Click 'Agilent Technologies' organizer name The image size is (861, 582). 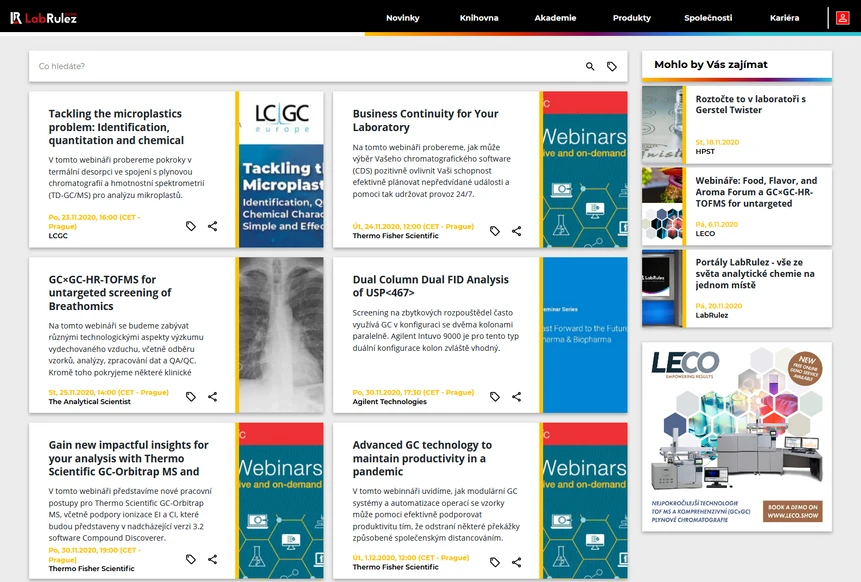click(389, 401)
